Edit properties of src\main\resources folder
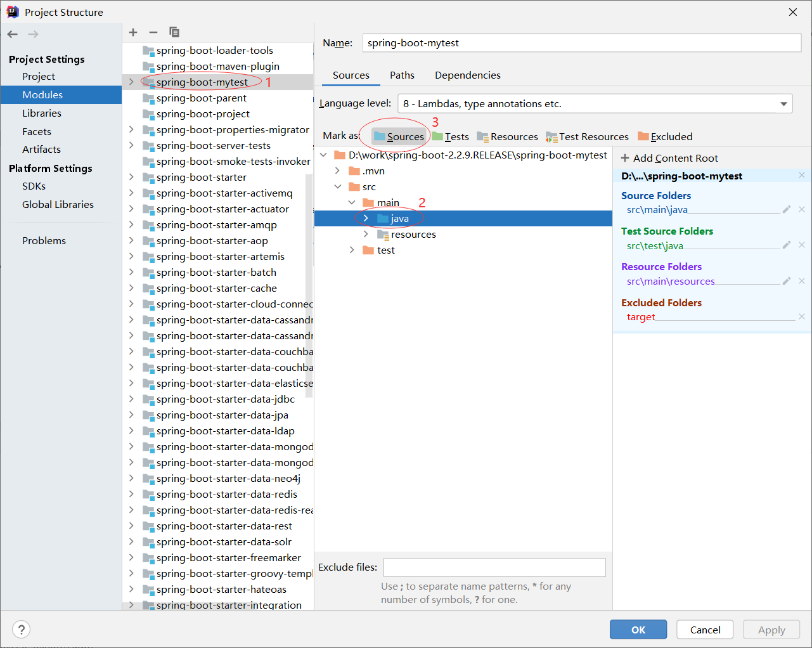 coord(787,281)
